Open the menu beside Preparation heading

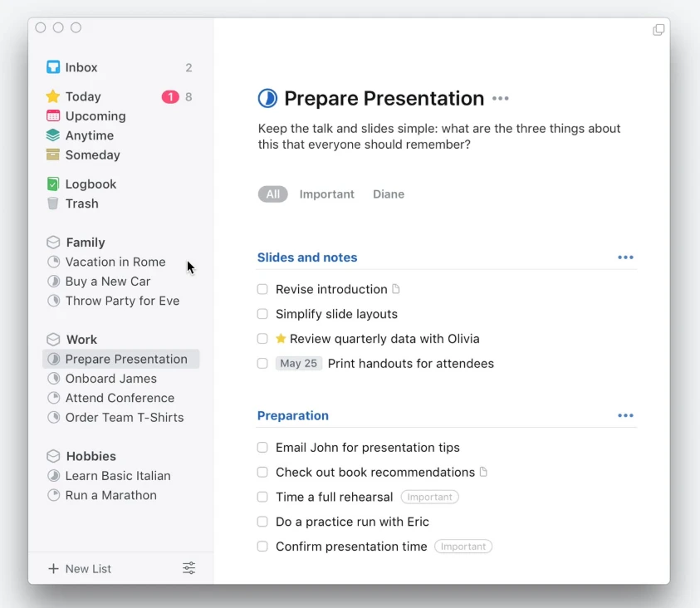coord(625,415)
